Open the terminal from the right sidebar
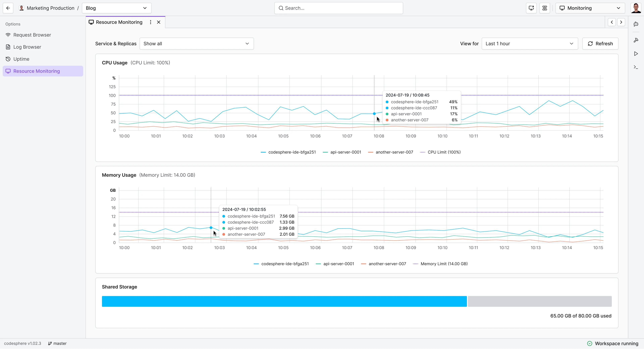 pyautogui.click(x=636, y=67)
